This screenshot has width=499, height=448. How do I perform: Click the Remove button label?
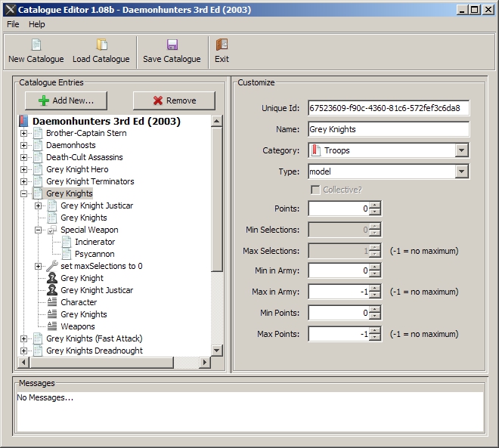(181, 100)
